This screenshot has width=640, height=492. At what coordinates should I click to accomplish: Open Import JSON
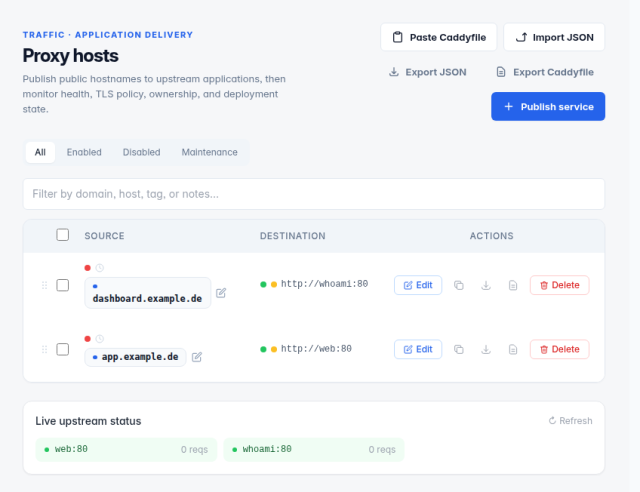(554, 37)
